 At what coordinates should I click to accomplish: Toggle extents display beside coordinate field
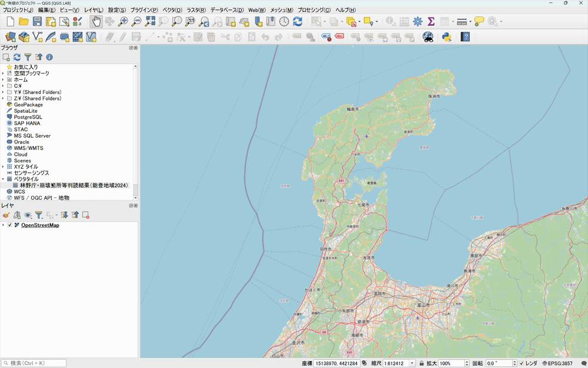[x=364, y=363]
